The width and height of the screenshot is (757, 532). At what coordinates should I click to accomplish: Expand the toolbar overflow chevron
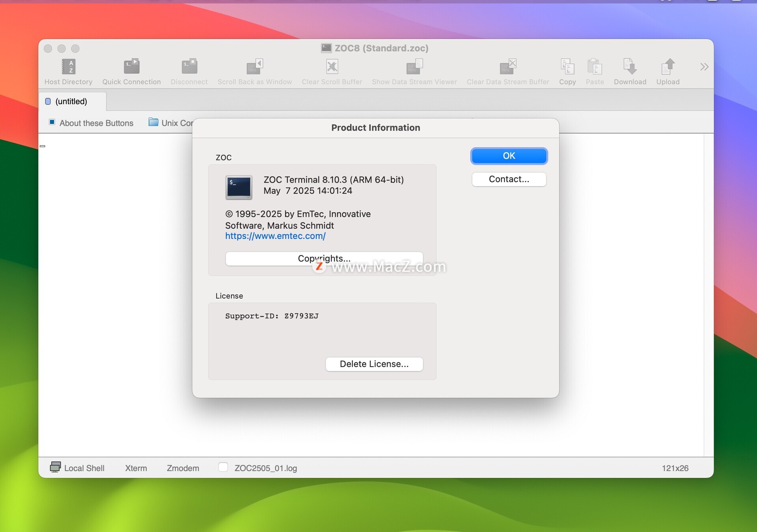[x=704, y=67]
